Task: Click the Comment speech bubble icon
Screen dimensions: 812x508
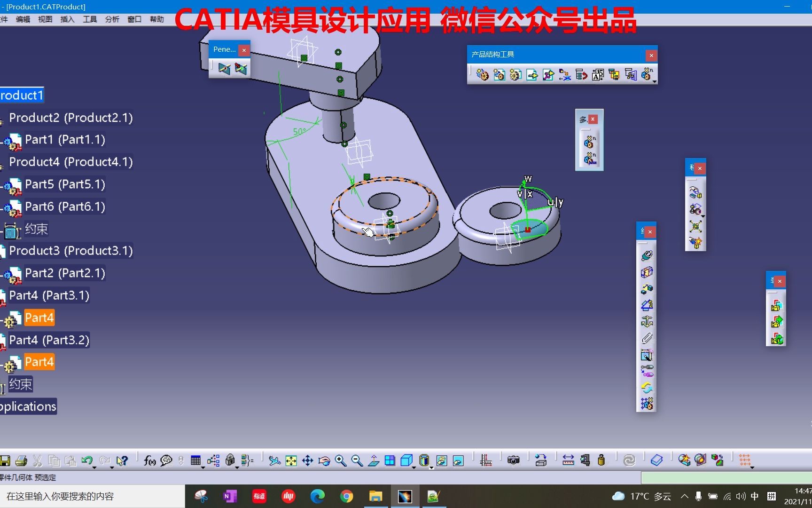Action: pos(166,460)
